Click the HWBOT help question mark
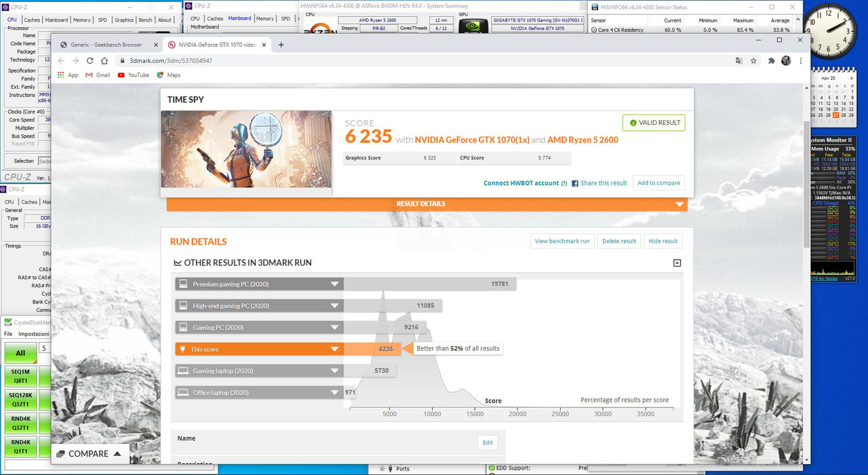 click(564, 183)
